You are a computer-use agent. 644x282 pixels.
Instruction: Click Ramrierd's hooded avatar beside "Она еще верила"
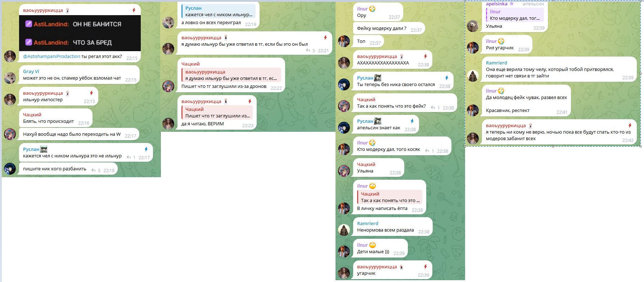pyautogui.click(x=473, y=76)
